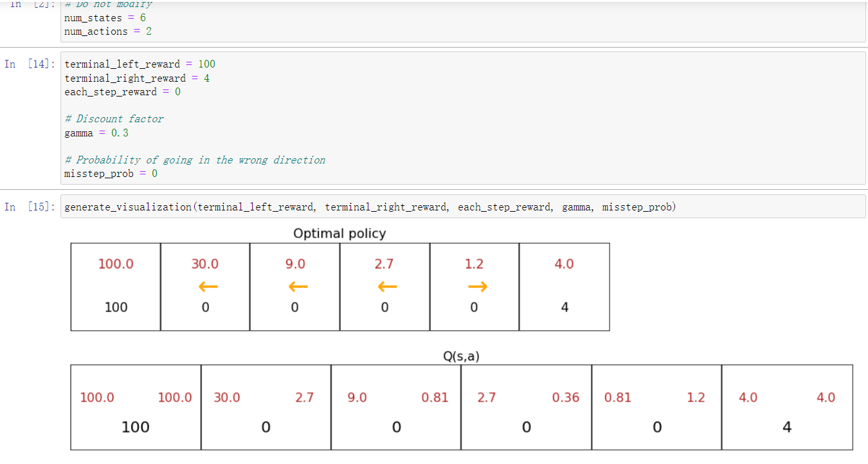Click Q-value 30.0 in Q(s,a) table

(x=227, y=397)
